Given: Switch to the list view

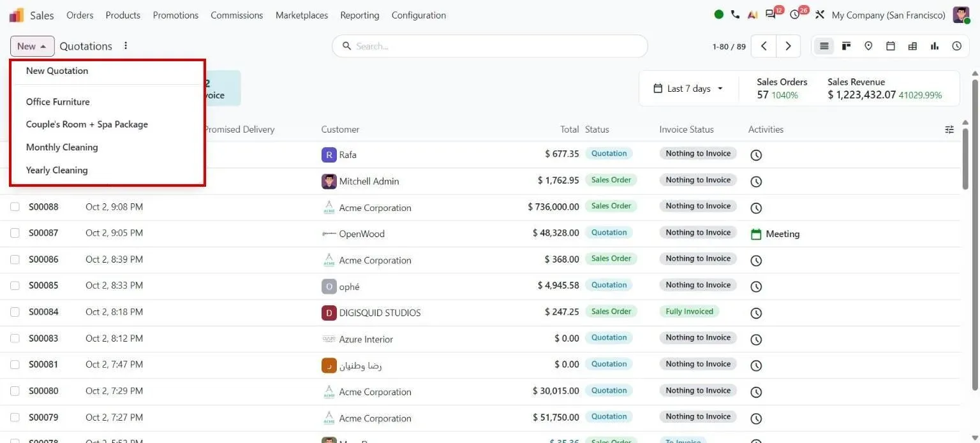Looking at the screenshot, I should (824, 46).
